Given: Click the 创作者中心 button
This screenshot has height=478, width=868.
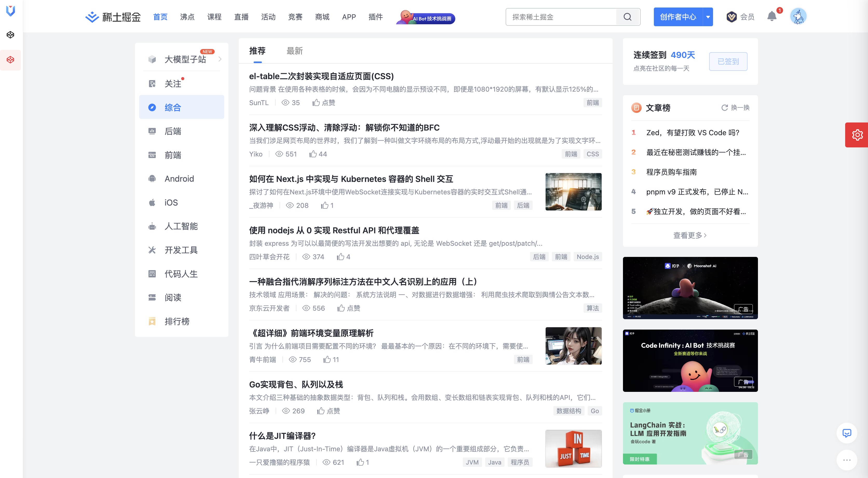Looking at the screenshot, I should point(678,17).
